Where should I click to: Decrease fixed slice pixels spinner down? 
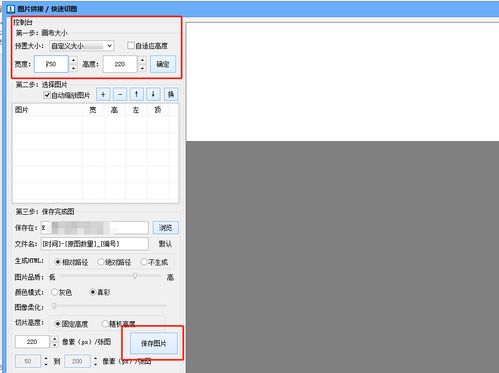[54, 345]
